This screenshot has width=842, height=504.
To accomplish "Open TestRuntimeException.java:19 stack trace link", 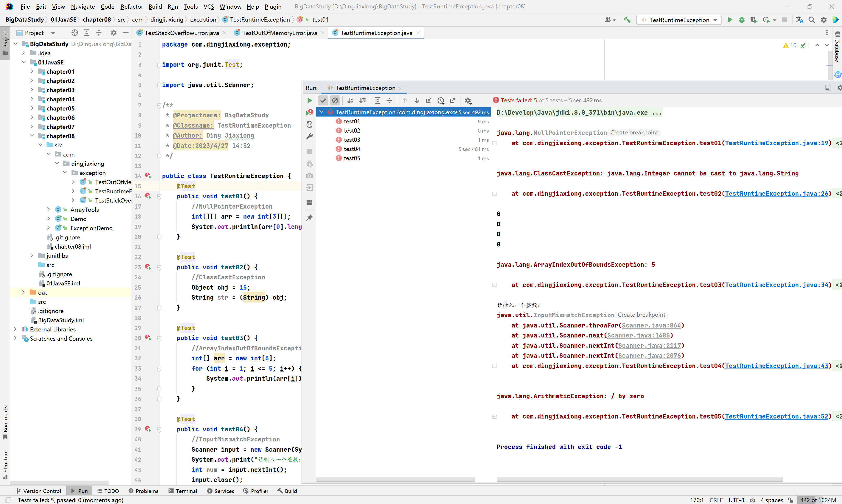I will tap(777, 143).
